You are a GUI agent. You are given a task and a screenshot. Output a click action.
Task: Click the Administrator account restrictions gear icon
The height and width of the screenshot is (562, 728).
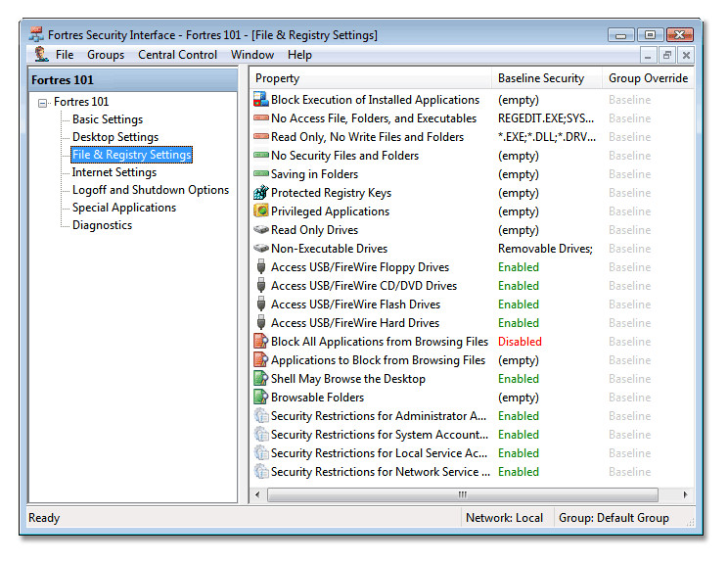click(261, 415)
